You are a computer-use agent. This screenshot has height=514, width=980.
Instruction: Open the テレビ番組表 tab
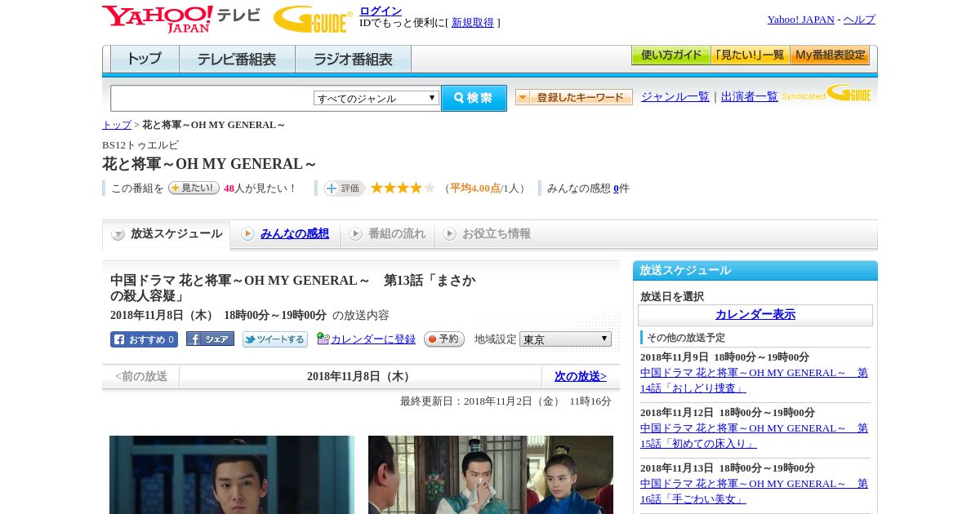coord(237,59)
